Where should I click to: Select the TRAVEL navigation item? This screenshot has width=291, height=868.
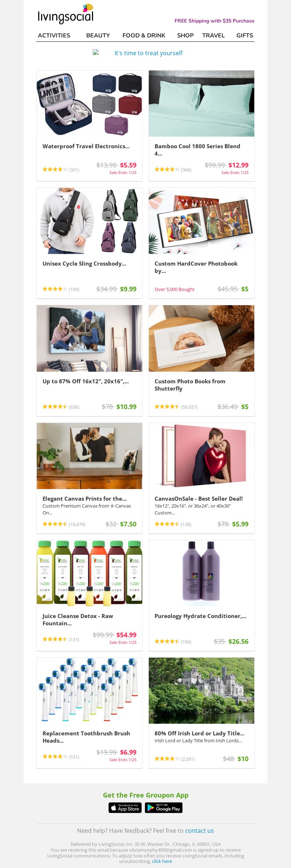tap(214, 35)
